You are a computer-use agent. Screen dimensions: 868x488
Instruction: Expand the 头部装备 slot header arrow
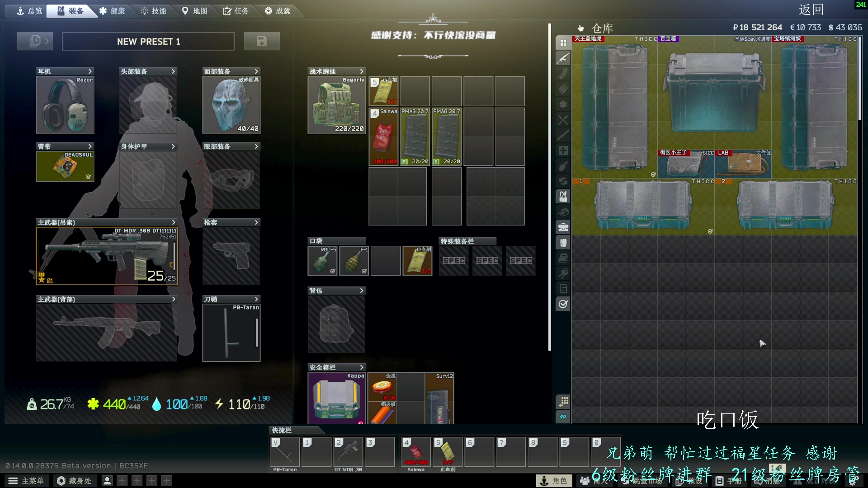(173, 71)
